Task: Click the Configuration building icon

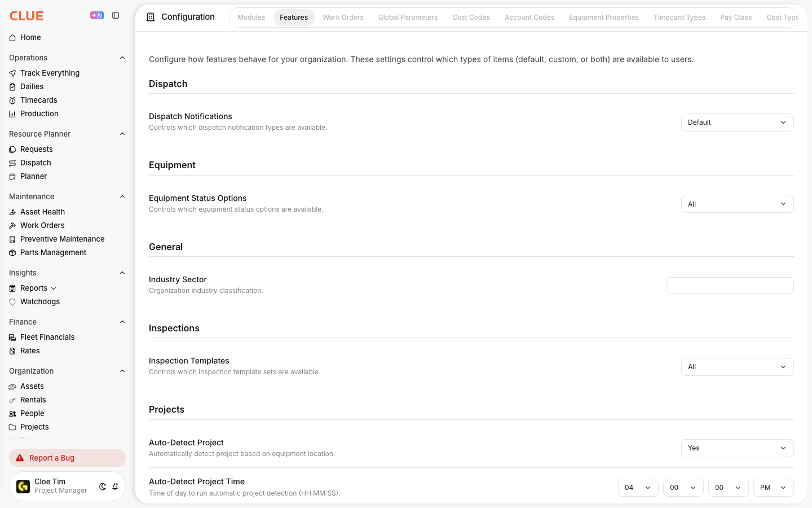Action: (151, 17)
